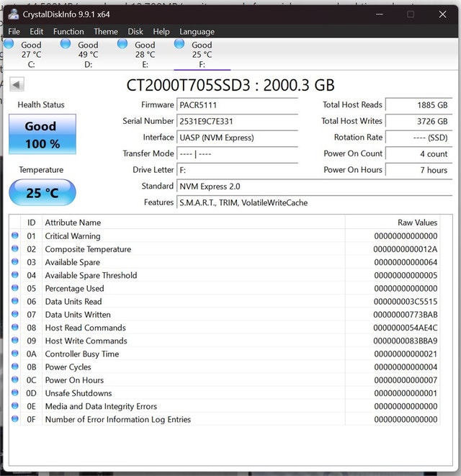Image resolution: width=461 pixels, height=476 pixels.
Task: Open the Theme menu
Action: point(106,32)
